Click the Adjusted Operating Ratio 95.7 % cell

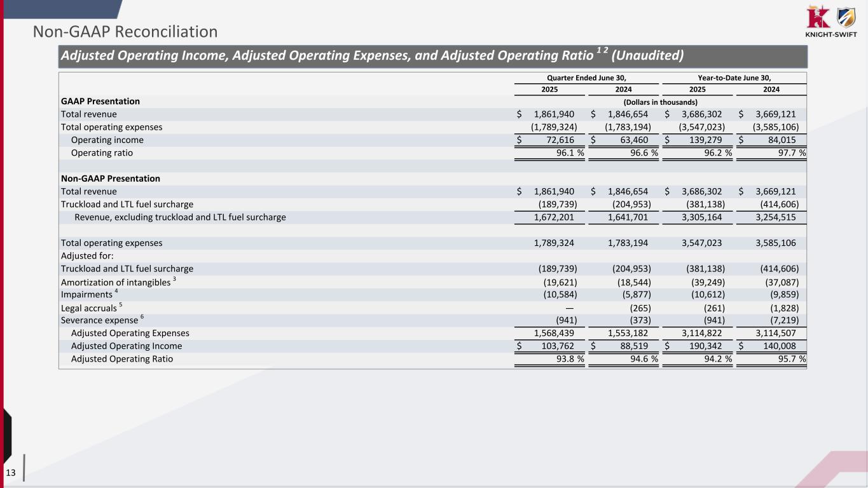click(x=789, y=359)
